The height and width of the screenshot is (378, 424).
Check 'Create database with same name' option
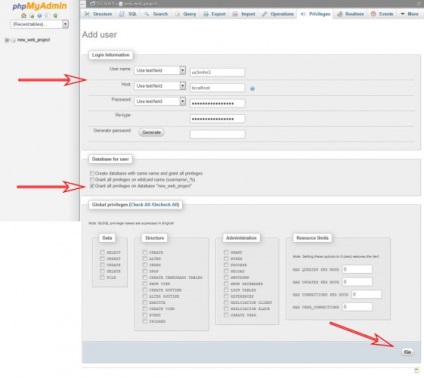coord(92,173)
